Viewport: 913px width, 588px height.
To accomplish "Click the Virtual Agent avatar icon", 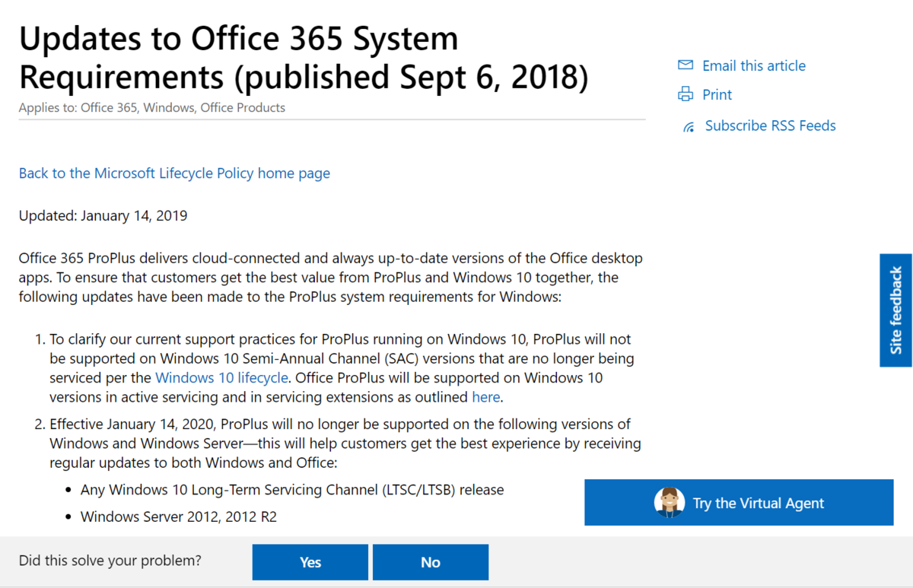I will 670,502.
